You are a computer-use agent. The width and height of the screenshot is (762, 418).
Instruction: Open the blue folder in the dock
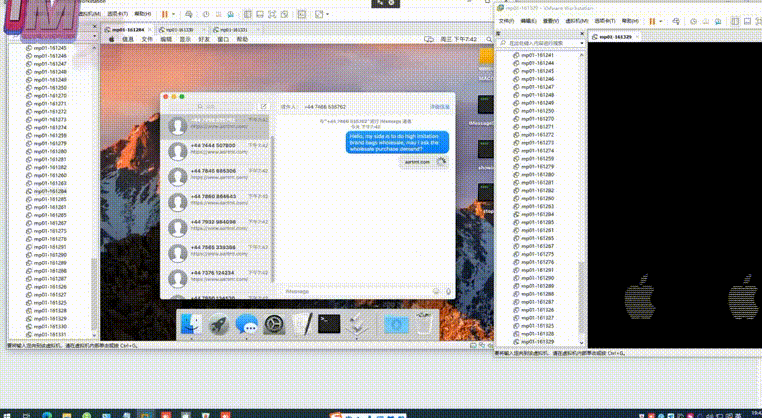click(x=397, y=325)
